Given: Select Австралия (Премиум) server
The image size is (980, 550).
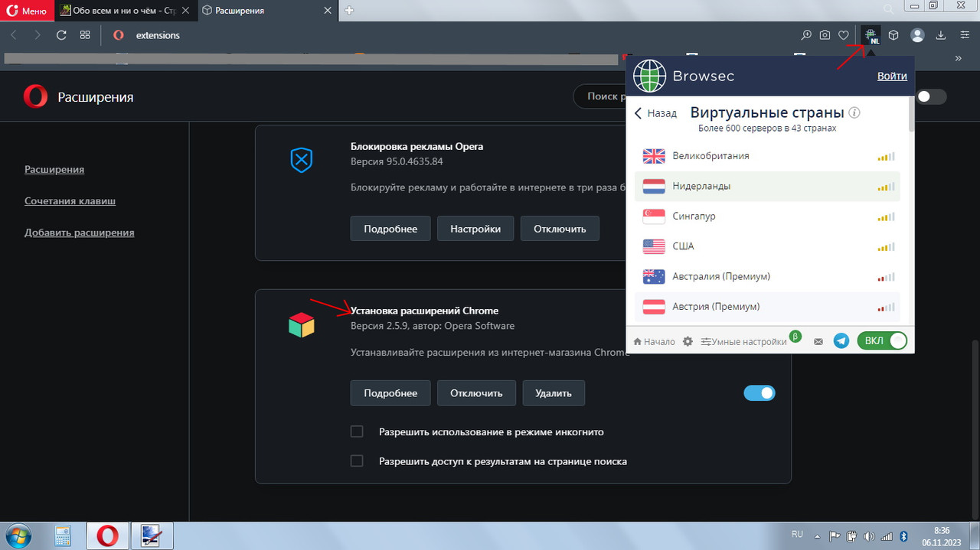Looking at the screenshot, I should (x=767, y=276).
